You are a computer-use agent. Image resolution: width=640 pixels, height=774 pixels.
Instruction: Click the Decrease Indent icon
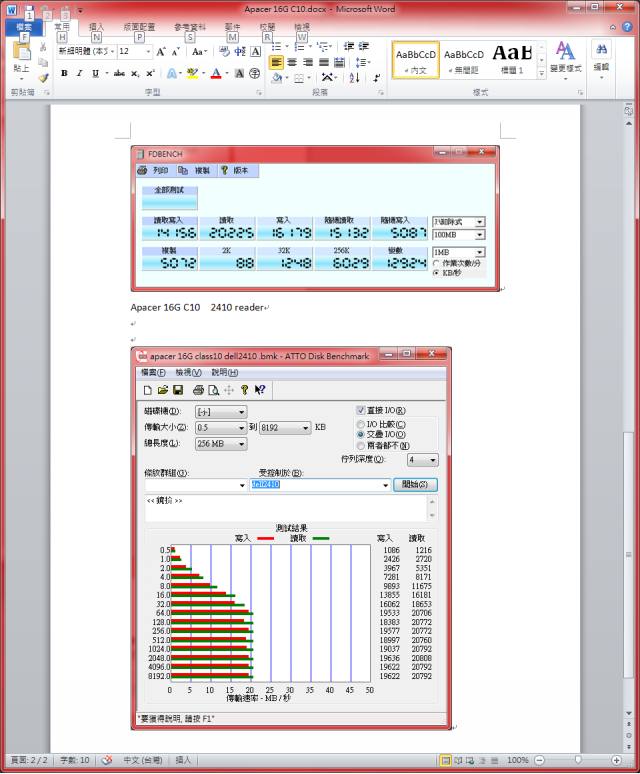[x=349, y=46]
